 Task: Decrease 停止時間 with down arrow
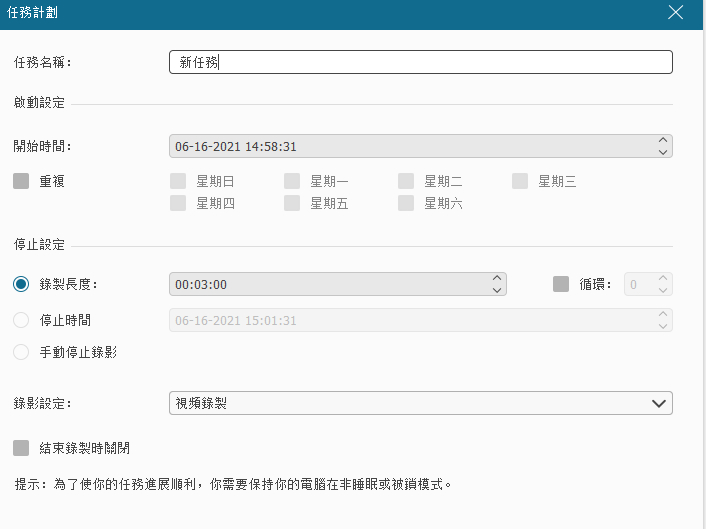(663, 326)
